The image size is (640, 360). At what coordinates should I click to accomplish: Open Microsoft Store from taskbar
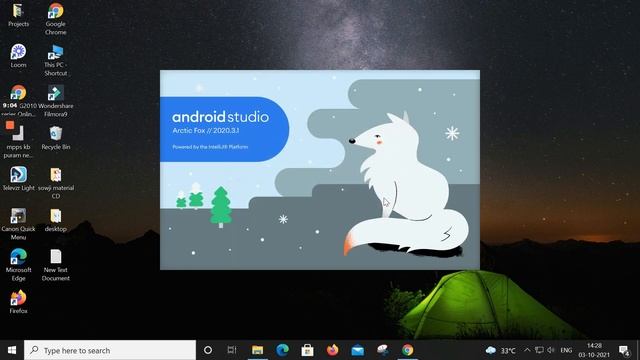tap(307, 350)
